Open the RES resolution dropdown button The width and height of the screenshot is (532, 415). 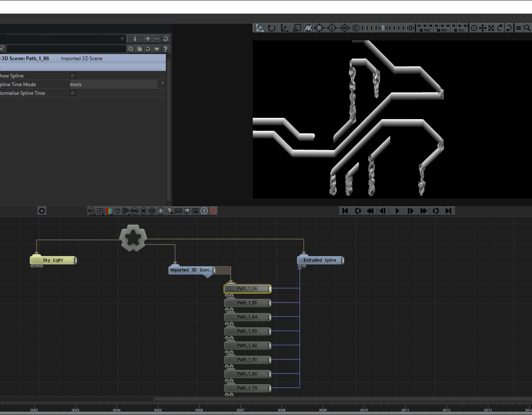92,211
